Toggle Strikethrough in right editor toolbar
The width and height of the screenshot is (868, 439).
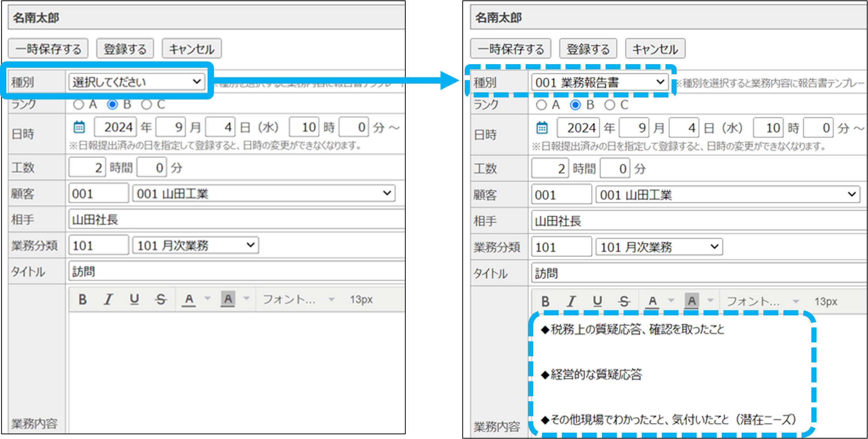click(624, 302)
